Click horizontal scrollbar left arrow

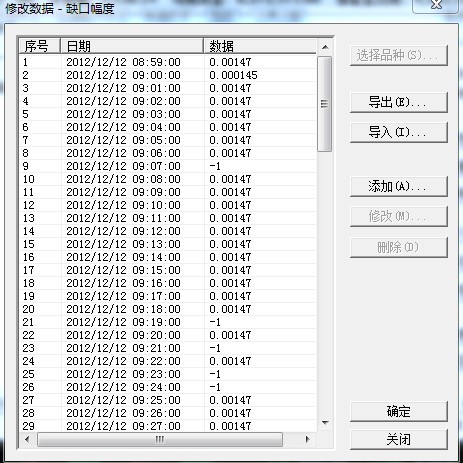coord(27,439)
